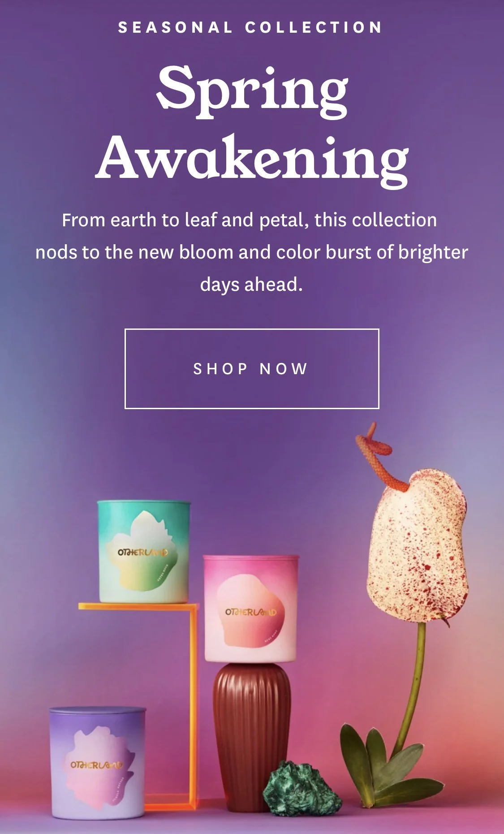Open the pink Otherland candle
The height and width of the screenshot is (834, 504).
[251, 609]
